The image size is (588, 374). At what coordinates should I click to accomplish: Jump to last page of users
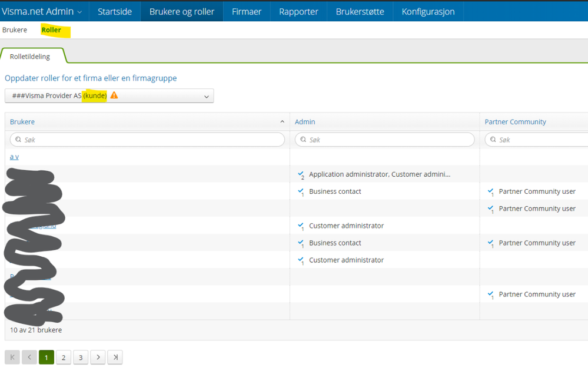click(x=115, y=357)
